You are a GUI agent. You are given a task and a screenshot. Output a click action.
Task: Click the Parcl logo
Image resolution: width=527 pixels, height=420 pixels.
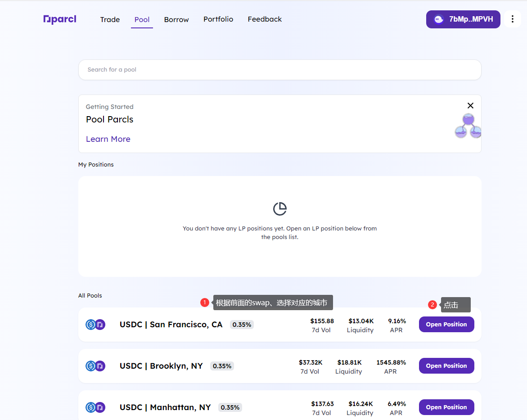pos(60,19)
